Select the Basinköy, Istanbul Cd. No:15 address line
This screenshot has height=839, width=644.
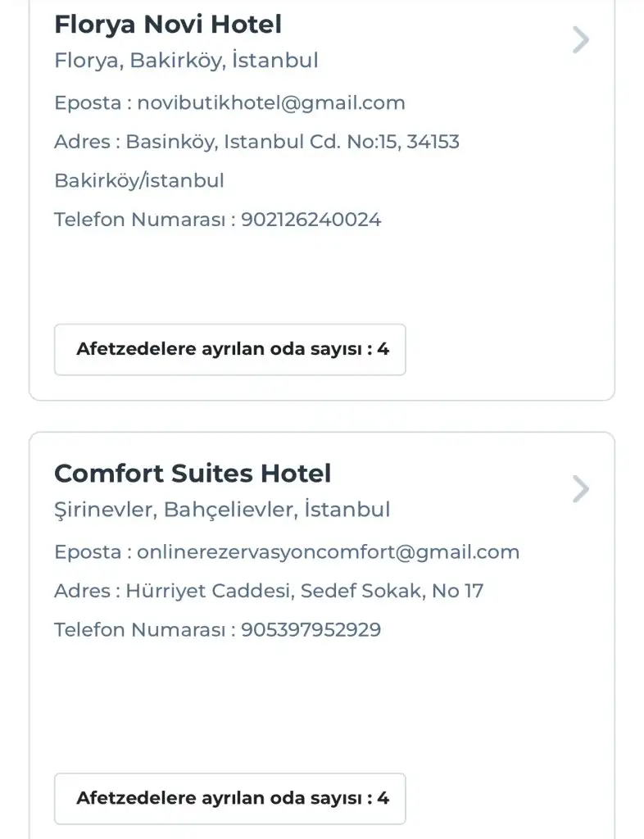(293, 142)
